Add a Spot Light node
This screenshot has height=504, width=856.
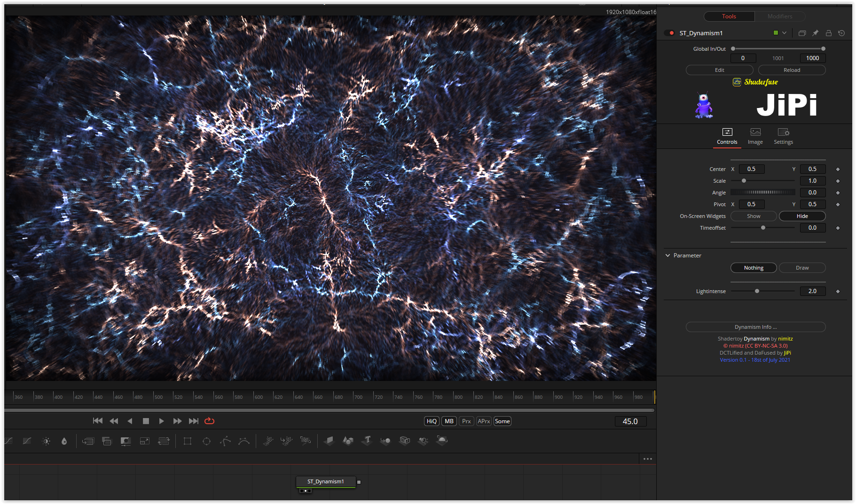[423, 441]
